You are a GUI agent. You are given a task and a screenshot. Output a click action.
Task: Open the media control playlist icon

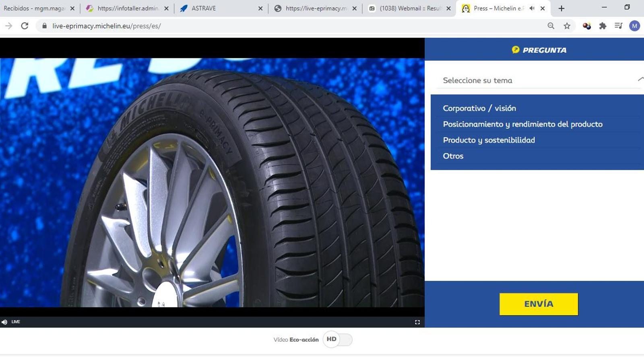[x=619, y=26]
